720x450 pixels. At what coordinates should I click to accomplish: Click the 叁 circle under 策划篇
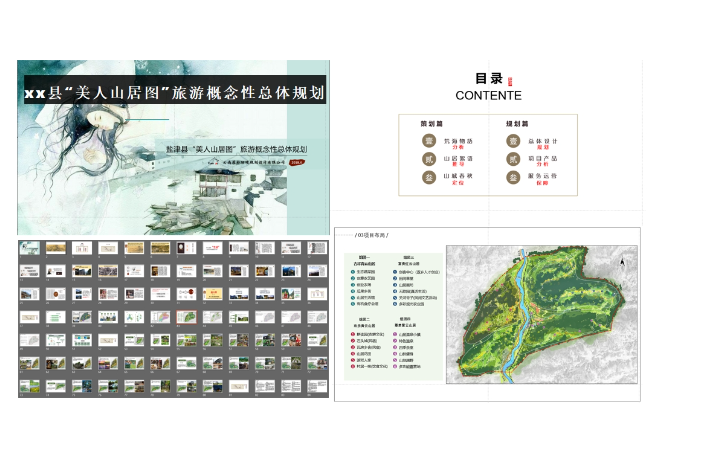click(429, 177)
